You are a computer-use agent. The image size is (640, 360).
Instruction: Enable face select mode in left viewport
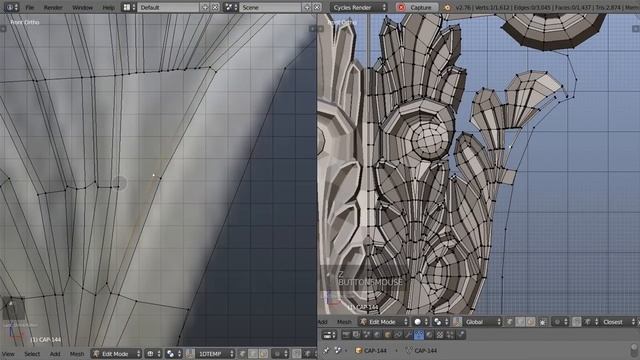point(263,353)
